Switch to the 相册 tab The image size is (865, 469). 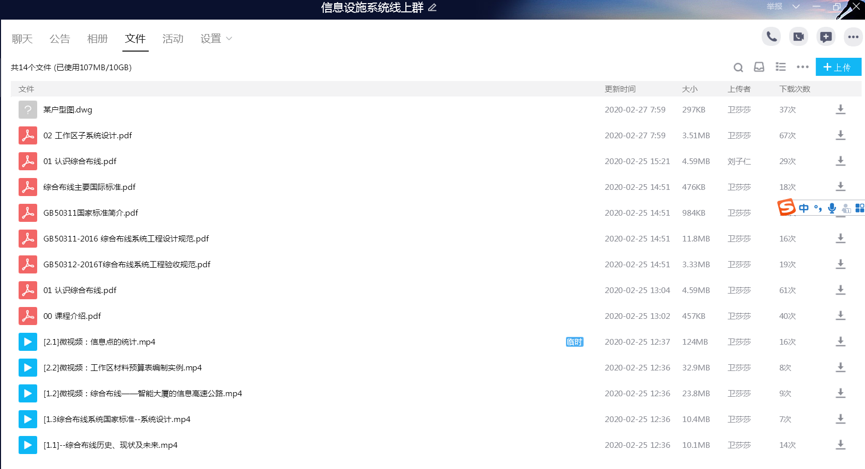97,39
